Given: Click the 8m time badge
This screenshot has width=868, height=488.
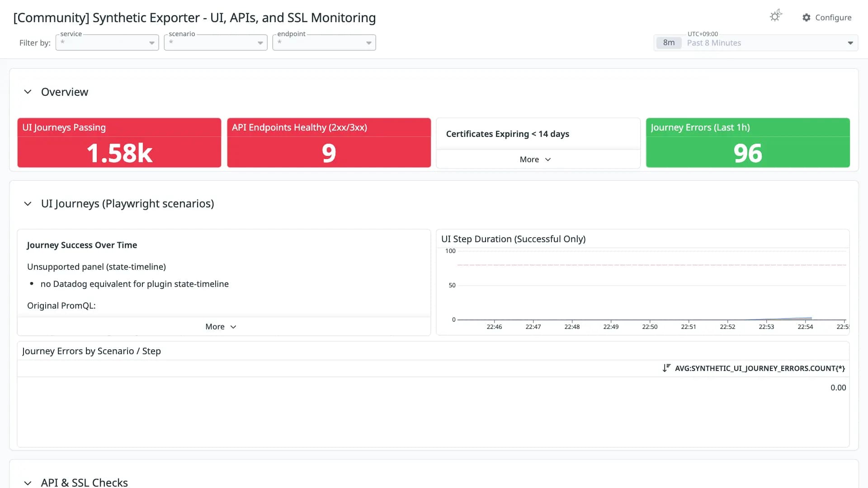Looking at the screenshot, I should coord(669,43).
